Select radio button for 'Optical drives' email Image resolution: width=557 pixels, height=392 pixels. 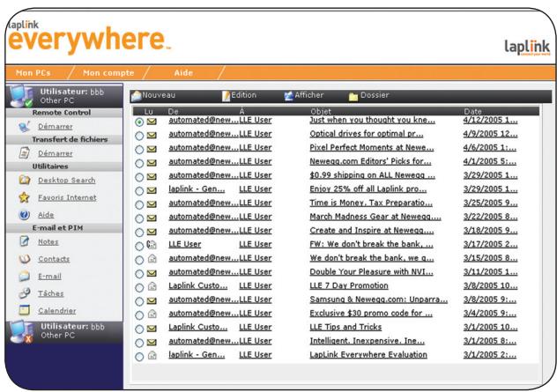pos(139,136)
